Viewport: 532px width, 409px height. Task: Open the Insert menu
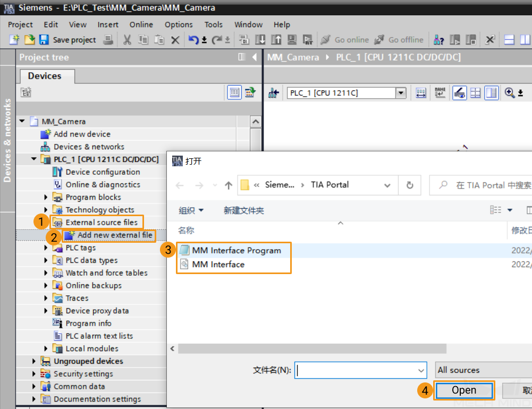pyautogui.click(x=108, y=24)
